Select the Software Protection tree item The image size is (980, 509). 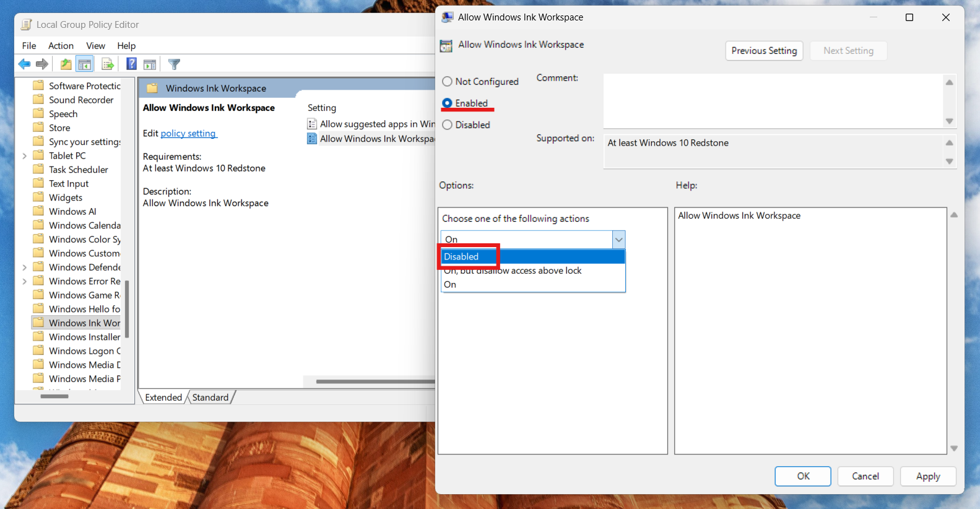click(x=85, y=86)
